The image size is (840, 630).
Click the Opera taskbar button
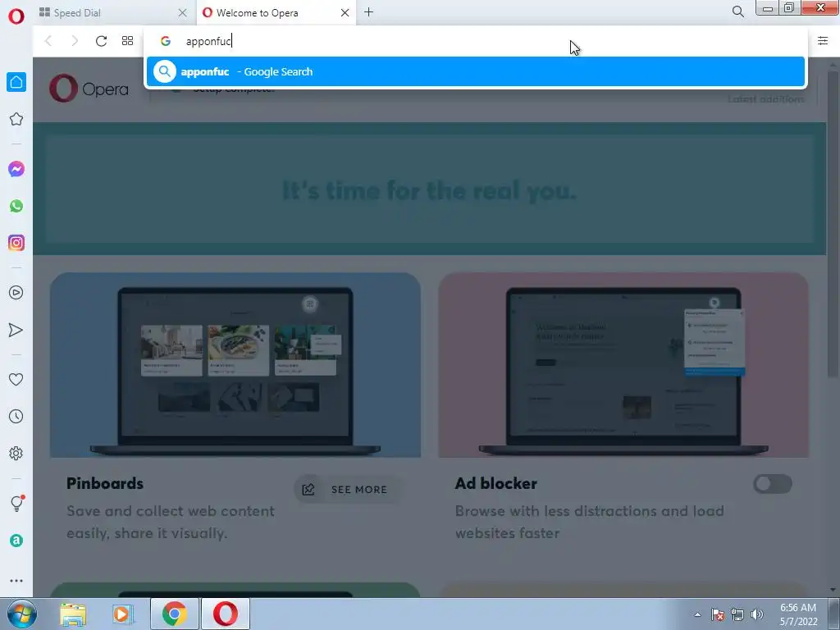[226, 614]
